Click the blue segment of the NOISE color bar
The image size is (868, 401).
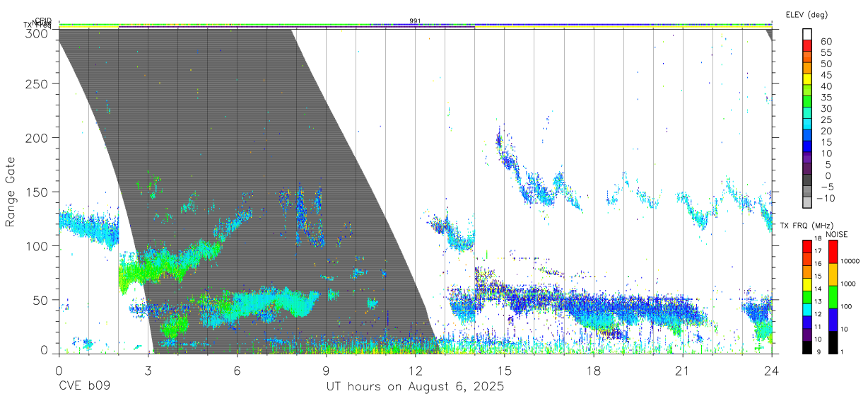[833, 320]
